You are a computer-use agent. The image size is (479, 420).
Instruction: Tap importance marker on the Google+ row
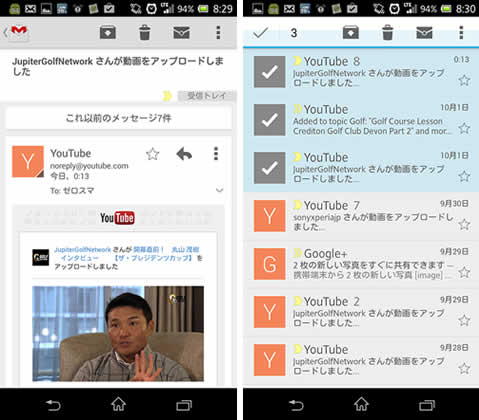(297, 253)
